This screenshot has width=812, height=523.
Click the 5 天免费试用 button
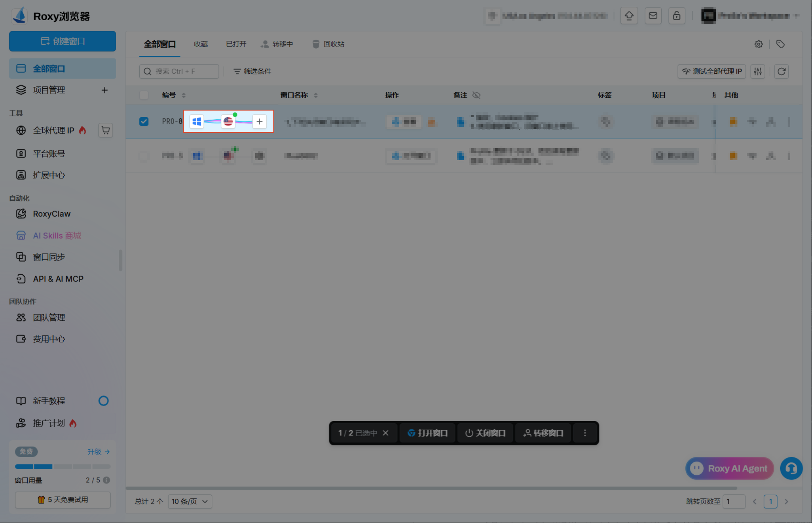pyautogui.click(x=63, y=500)
